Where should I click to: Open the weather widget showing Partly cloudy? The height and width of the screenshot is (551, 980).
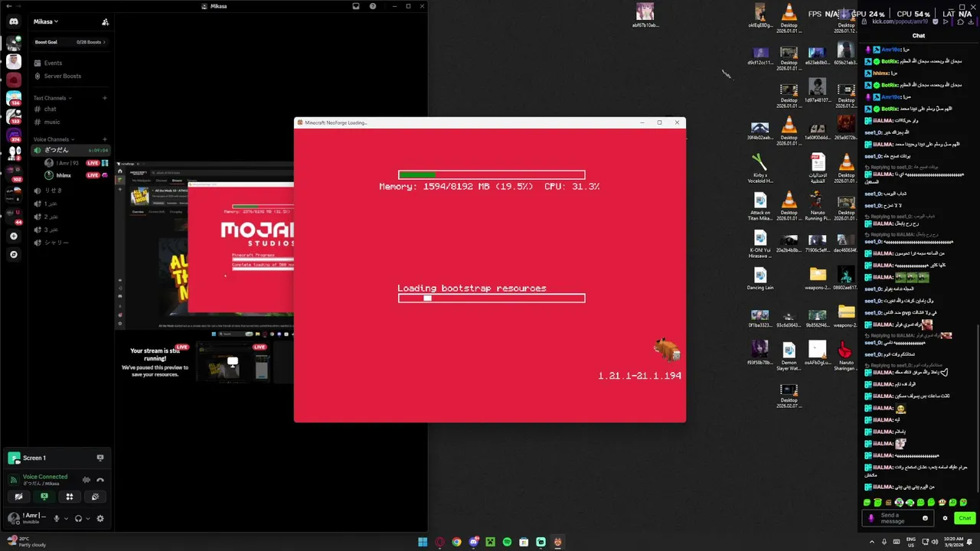28,542
